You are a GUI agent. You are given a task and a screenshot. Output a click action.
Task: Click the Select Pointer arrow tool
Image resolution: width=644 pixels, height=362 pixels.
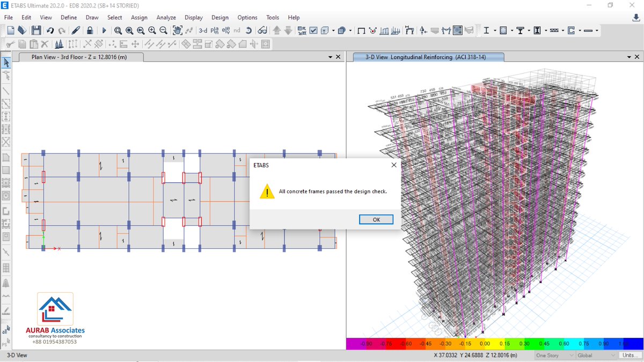(6, 63)
